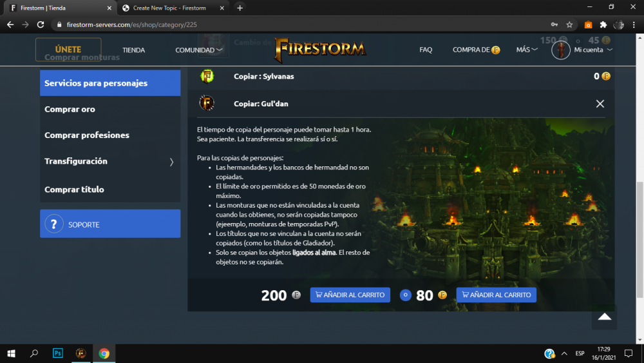Click the back-to-top arrow button

pyautogui.click(x=604, y=317)
